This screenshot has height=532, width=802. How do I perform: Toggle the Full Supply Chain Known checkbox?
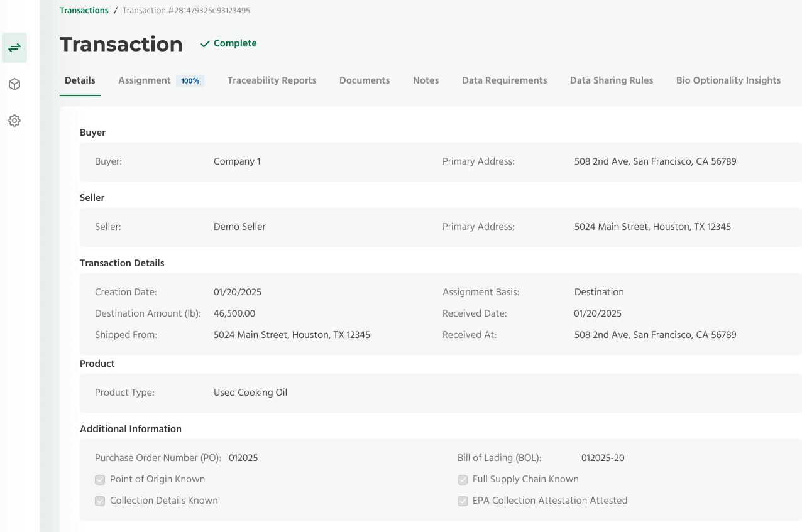point(463,480)
